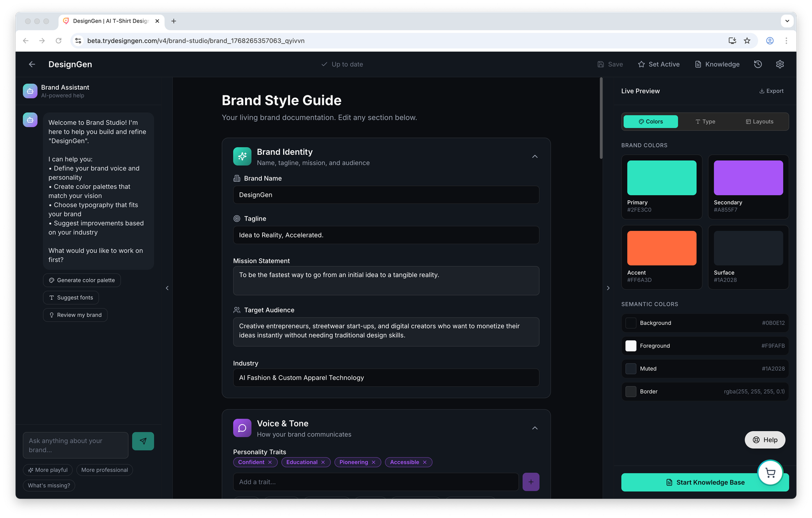Collapse the Brand Identity section
This screenshot has width=812, height=518.
click(x=534, y=156)
